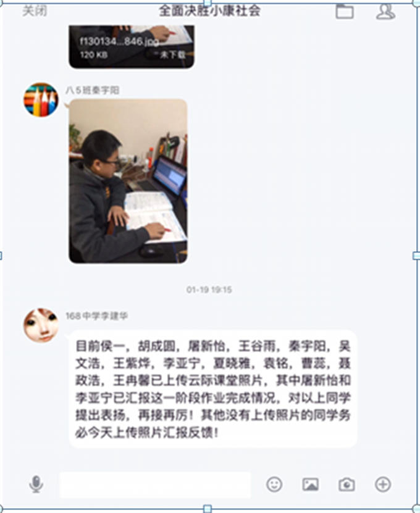This screenshot has height=513, width=420.
Task: Select sender name 168中学李建华
Action: click(x=96, y=316)
